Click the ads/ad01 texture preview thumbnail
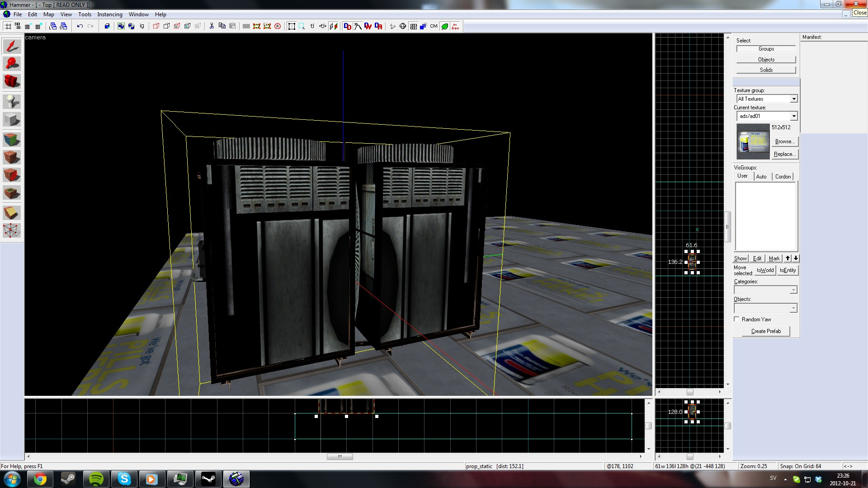The width and height of the screenshot is (868, 488). 753,142
